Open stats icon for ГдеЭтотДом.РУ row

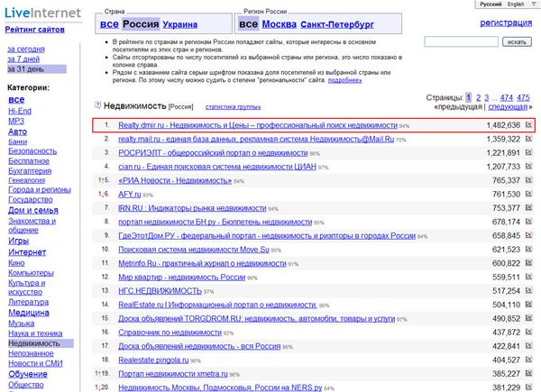[x=528, y=235]
